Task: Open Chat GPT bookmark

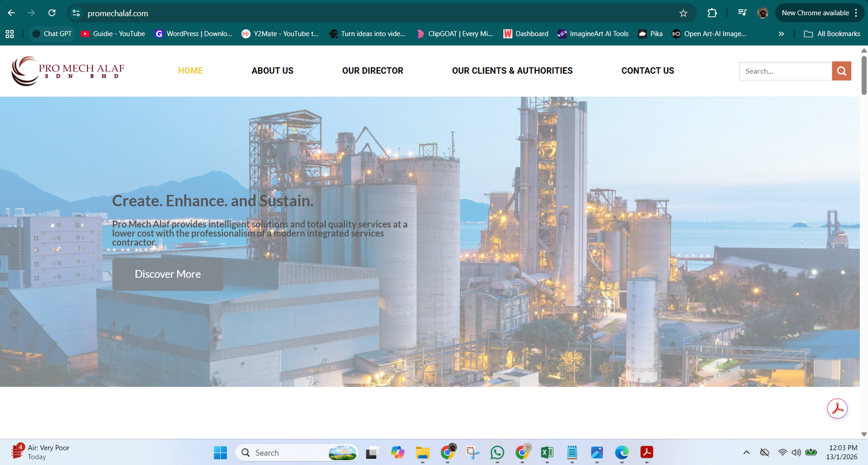Action: 52,34
